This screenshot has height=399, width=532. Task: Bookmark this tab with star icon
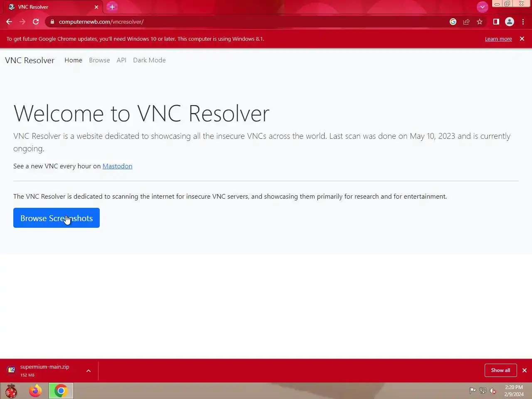pos(480,22)
